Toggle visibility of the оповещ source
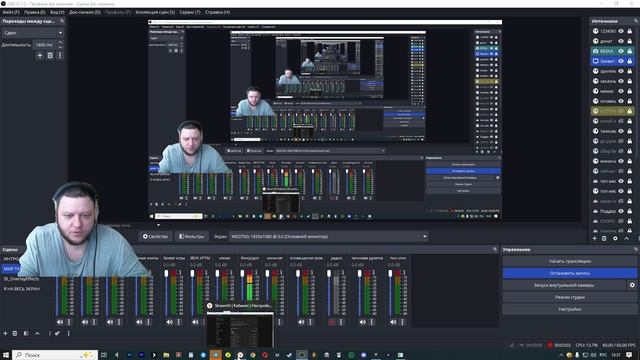The height and width of the screenshot is (360, 640). pos(621,101)
